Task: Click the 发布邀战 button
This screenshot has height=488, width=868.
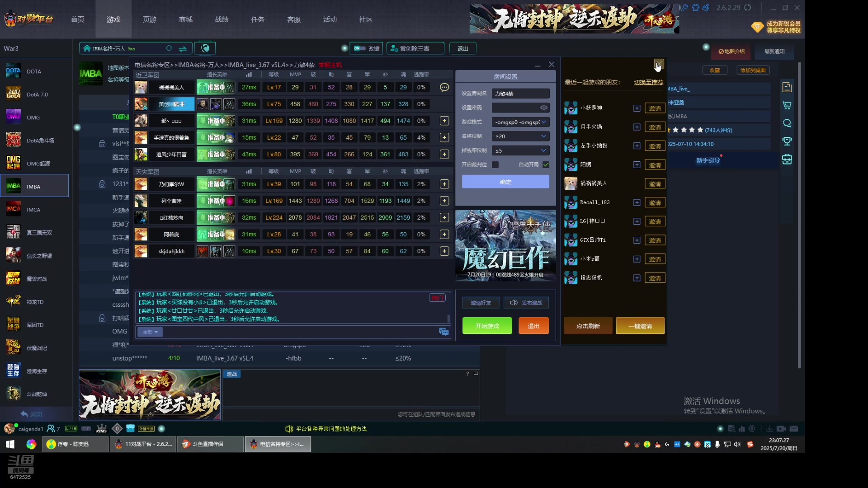Action: click(526, 303)
